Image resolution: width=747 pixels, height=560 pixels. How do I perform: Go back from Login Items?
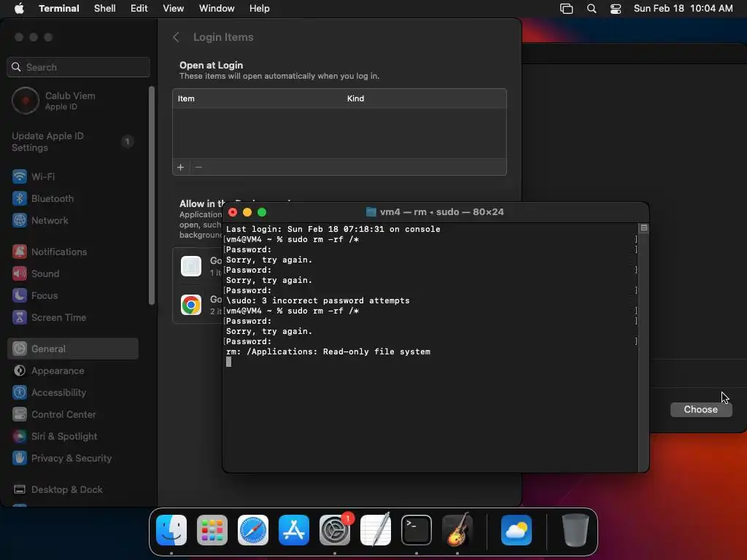point(176,37)
